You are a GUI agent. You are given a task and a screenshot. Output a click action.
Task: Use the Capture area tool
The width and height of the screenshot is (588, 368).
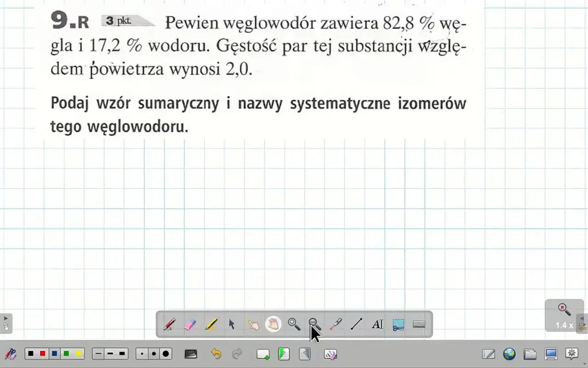click(x=398, y=324)
